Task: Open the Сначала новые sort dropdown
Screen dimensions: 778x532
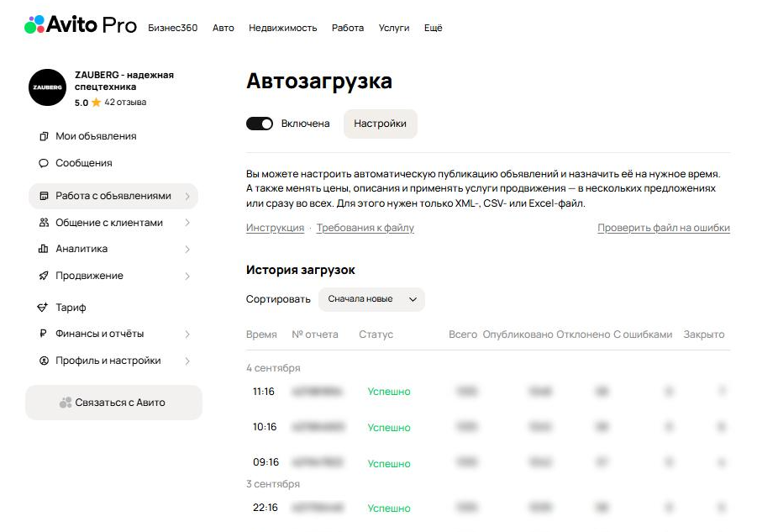Action: [371, 299]
